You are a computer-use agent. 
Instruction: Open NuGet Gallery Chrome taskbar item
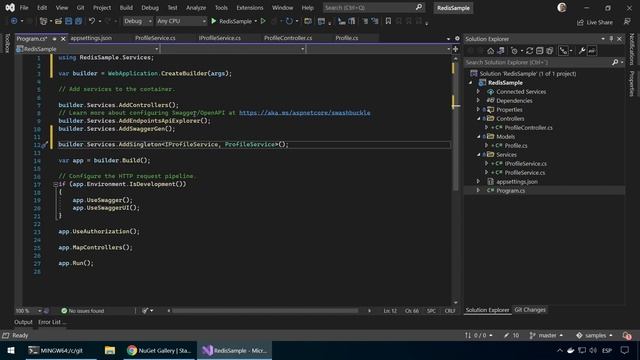click(159, 350)
